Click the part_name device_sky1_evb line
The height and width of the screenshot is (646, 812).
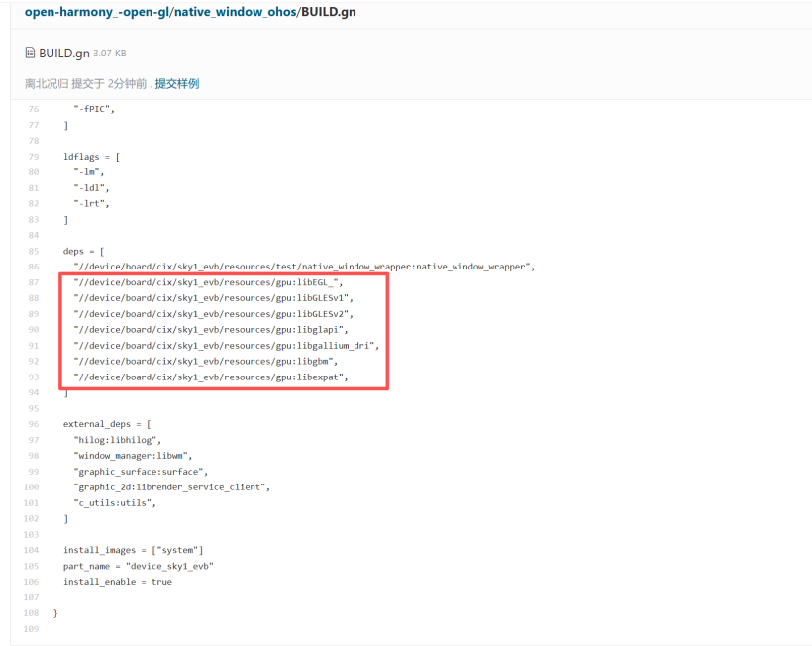(x=138, y=566)
